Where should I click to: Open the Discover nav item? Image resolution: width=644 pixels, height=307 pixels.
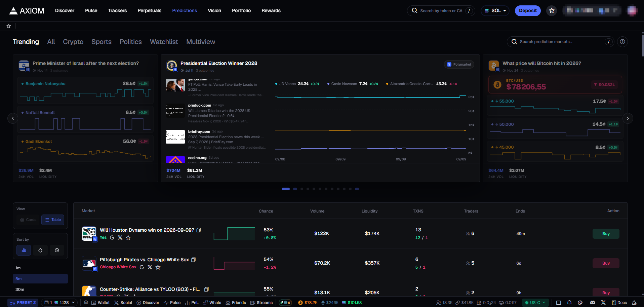[65, 11]
